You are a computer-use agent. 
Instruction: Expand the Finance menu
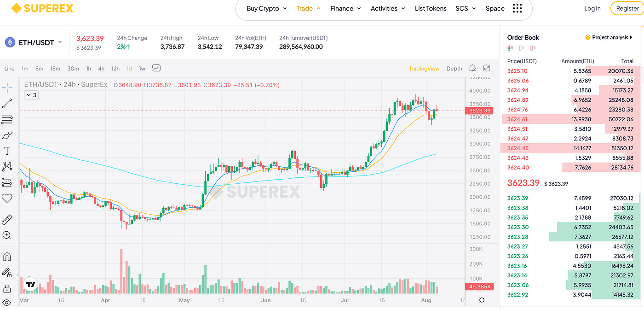tap(345, 8)
